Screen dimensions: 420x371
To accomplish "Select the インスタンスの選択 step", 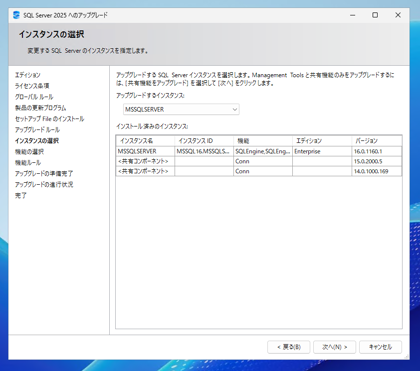I will pyautogui.click(x=37, y=141).
